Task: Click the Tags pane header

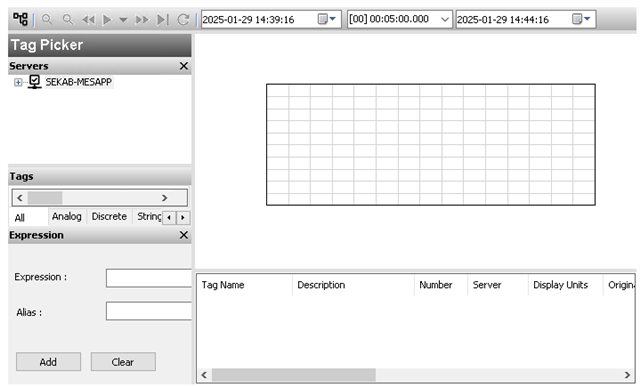Action: point(100,176)
